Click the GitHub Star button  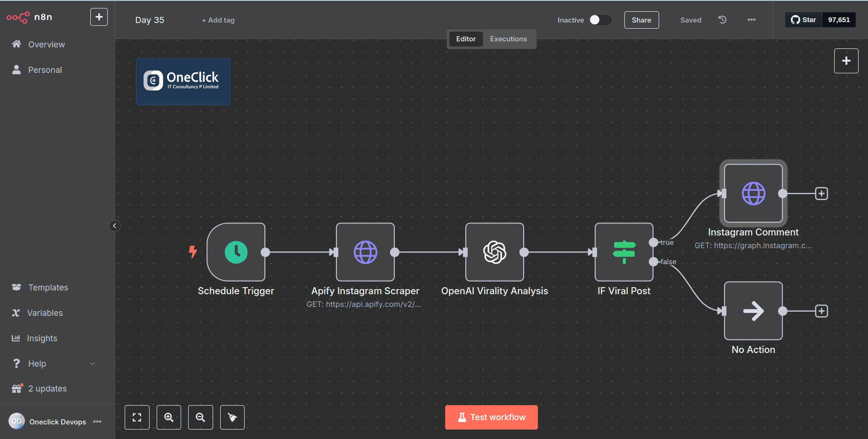pos(804,20)
